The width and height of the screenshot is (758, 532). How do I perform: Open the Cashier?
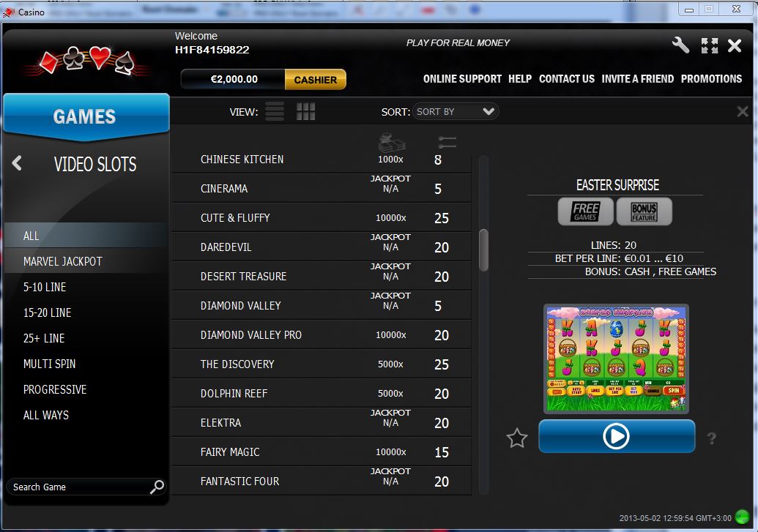coord(315,79)
